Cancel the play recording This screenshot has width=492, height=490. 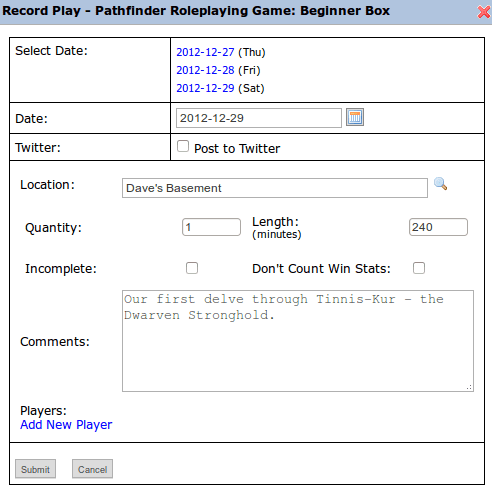pyautogui.click(x=92, y=469)
